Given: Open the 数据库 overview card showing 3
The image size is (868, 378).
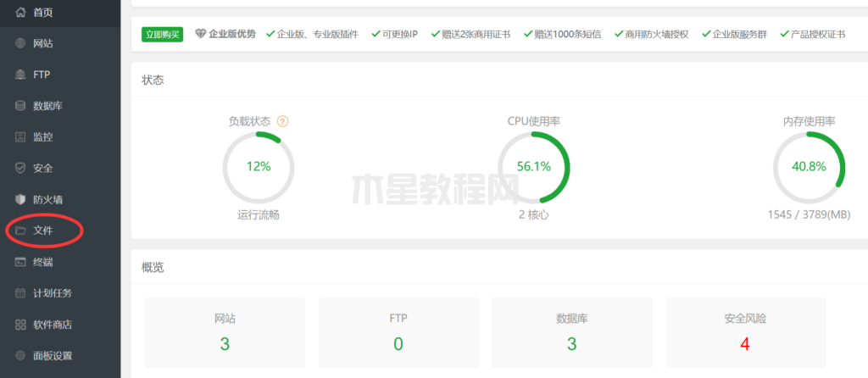Looking at the screenshot, I should tap(572, 332).
